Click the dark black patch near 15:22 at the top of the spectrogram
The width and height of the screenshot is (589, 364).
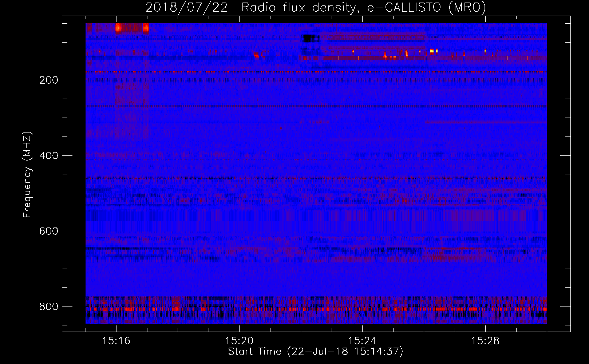(x=311, y=39)
